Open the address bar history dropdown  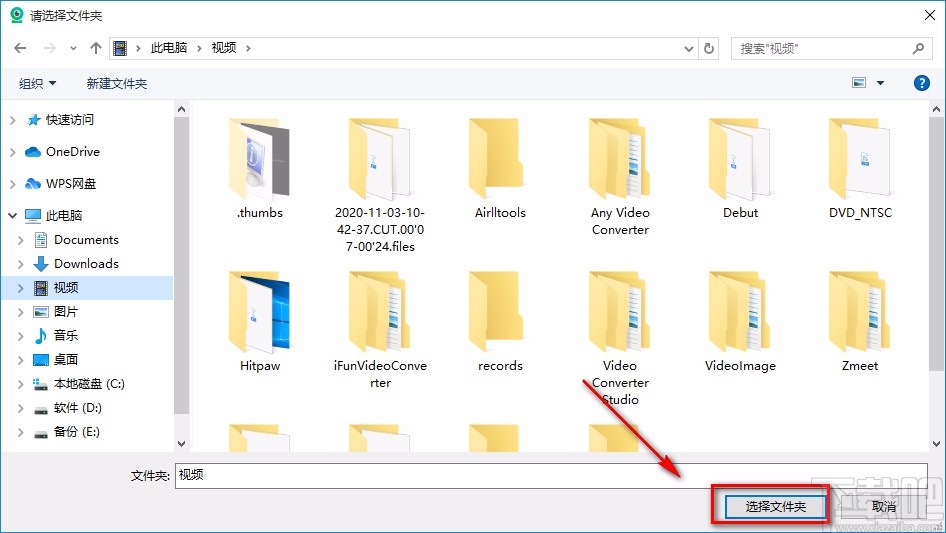click(x=688, y=49)
